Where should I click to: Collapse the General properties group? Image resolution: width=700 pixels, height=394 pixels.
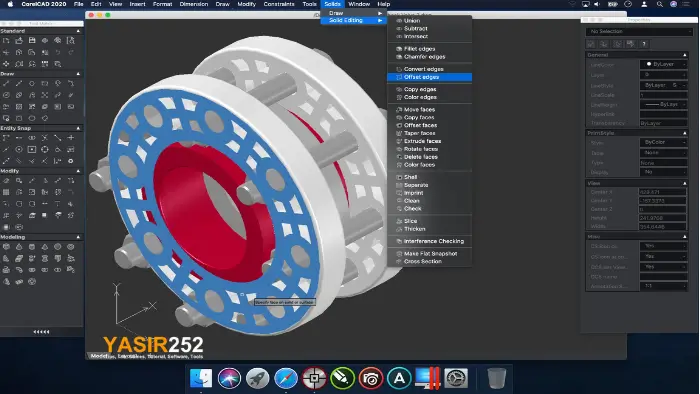(684, 55)
